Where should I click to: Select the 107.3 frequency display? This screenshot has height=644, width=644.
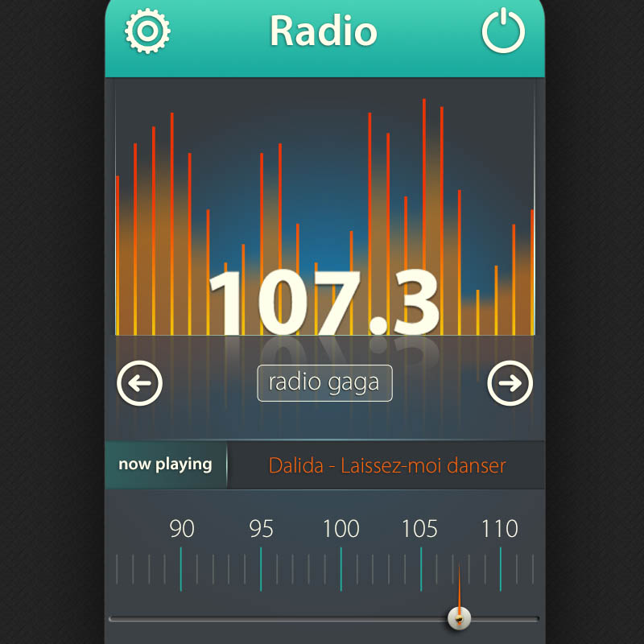click(x=324, y=303)
